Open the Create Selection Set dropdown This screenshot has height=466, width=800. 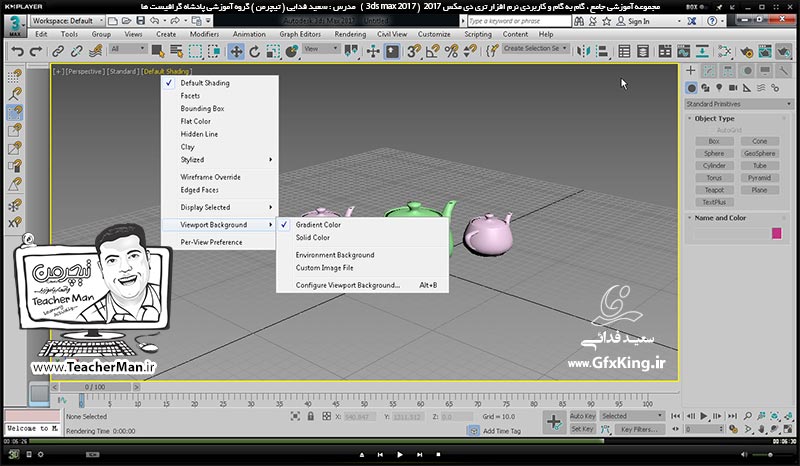click(535, 48)
